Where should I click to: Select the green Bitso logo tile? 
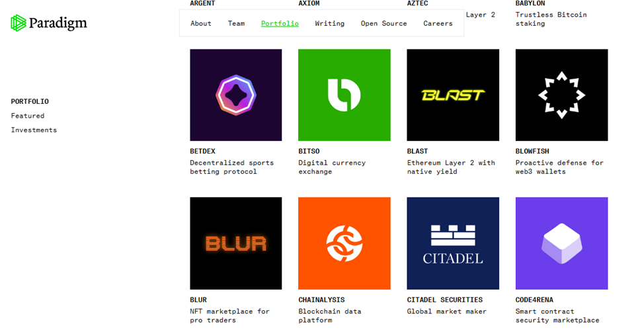pos(344,95)
